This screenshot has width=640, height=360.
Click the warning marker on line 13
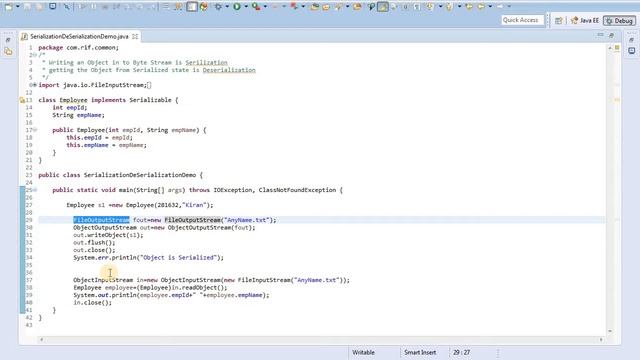(x=22, y=100)
